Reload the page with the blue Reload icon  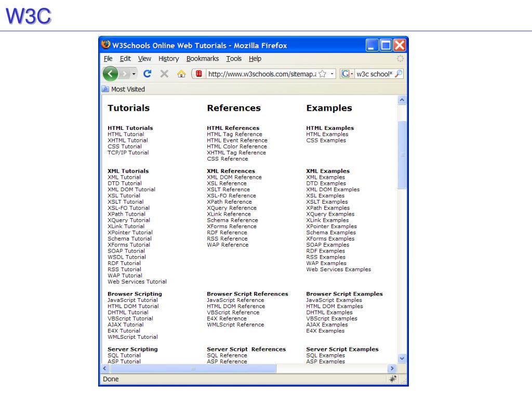(x=147, y=74)
